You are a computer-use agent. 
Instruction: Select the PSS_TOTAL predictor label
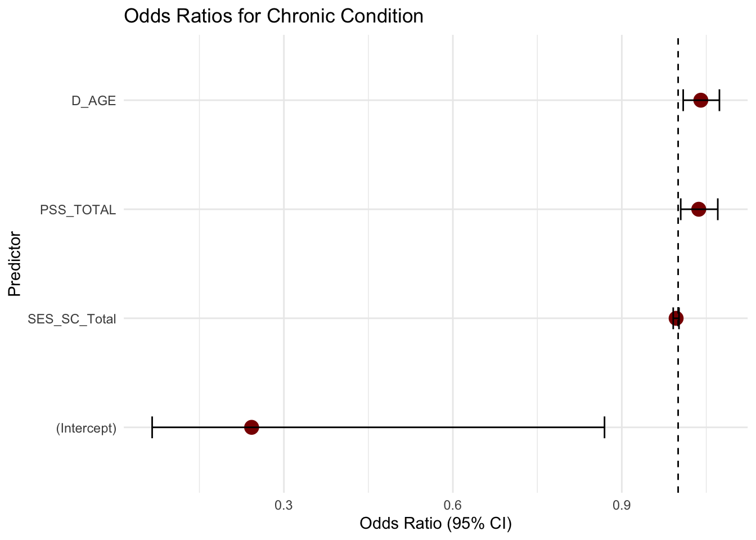pos(78,210)
